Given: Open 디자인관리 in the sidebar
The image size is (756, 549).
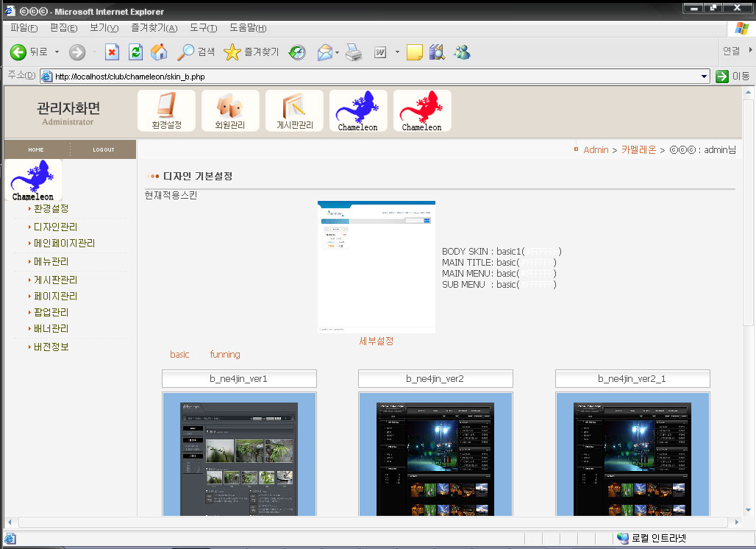Looking at the screenshot, I should pyautogui.click(x=55, y=227).
